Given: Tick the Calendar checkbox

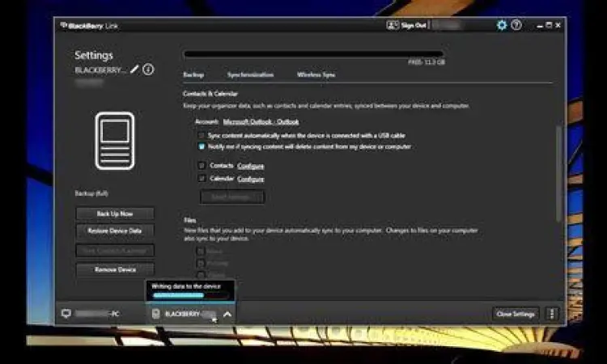Looking at the screenshot, I should click(x=202, y=178).
